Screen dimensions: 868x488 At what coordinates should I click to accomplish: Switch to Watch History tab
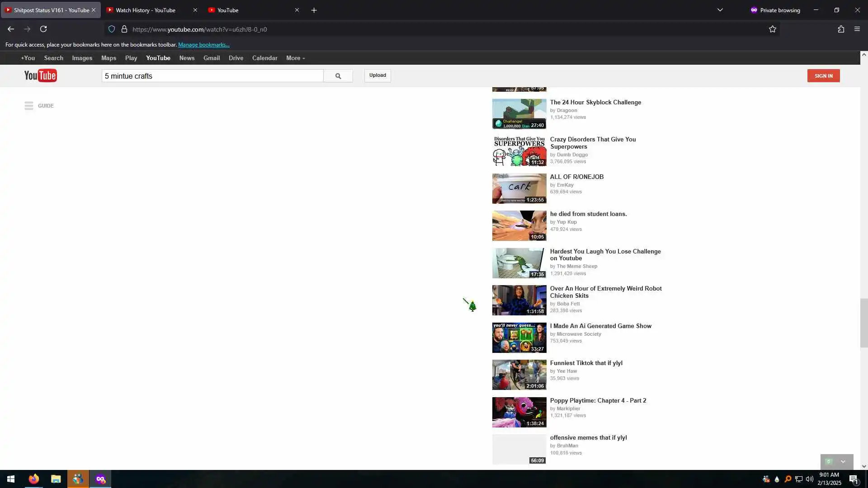pyautogui.click(x=146, y=10)
